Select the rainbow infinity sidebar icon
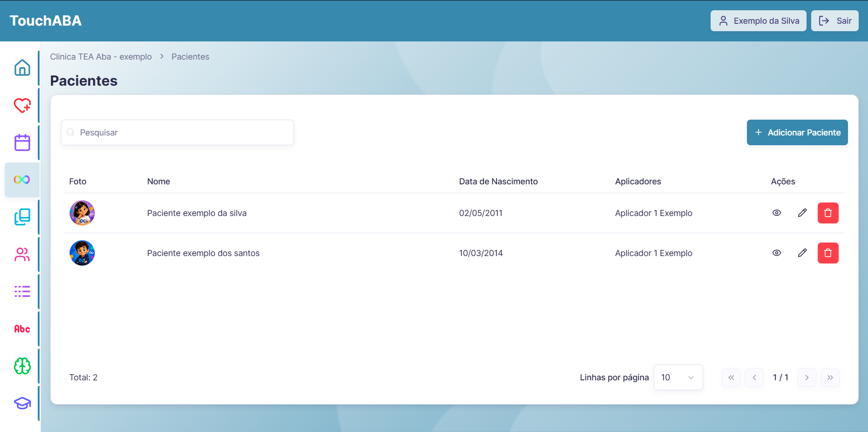Screen dimensions: 868x432 point(22,180)
